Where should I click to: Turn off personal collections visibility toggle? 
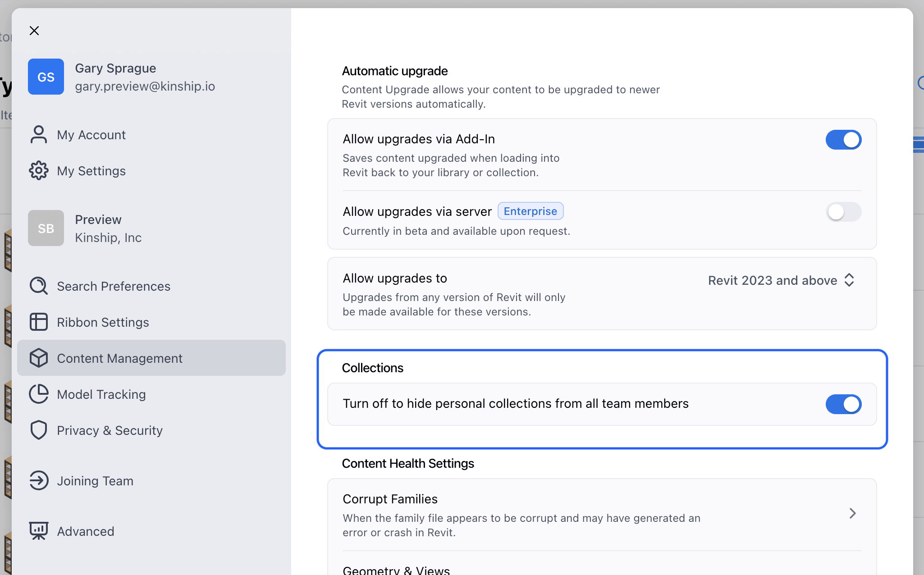(843, 404)
